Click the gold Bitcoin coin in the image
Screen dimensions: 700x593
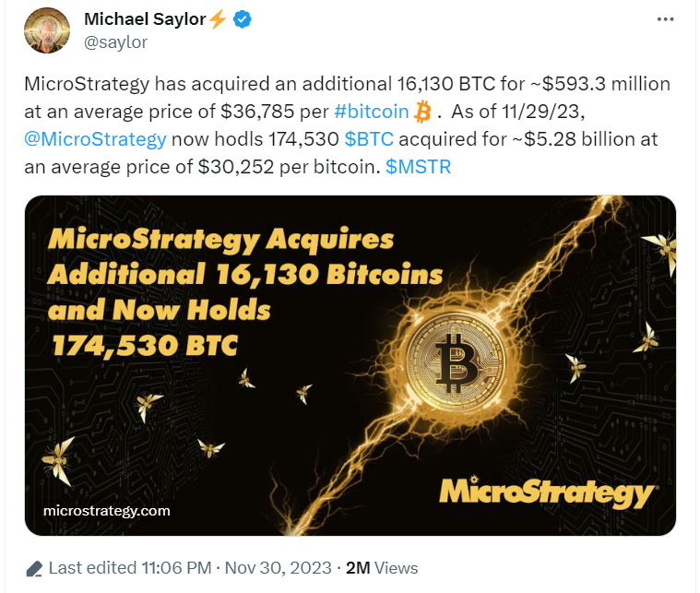pyautogui.click(x=456, y=361)
